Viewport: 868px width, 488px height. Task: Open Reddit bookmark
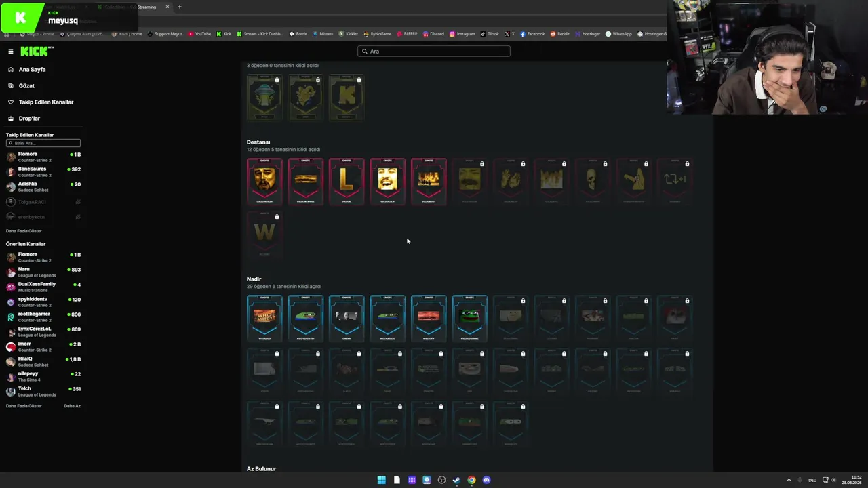pos(560,34)
